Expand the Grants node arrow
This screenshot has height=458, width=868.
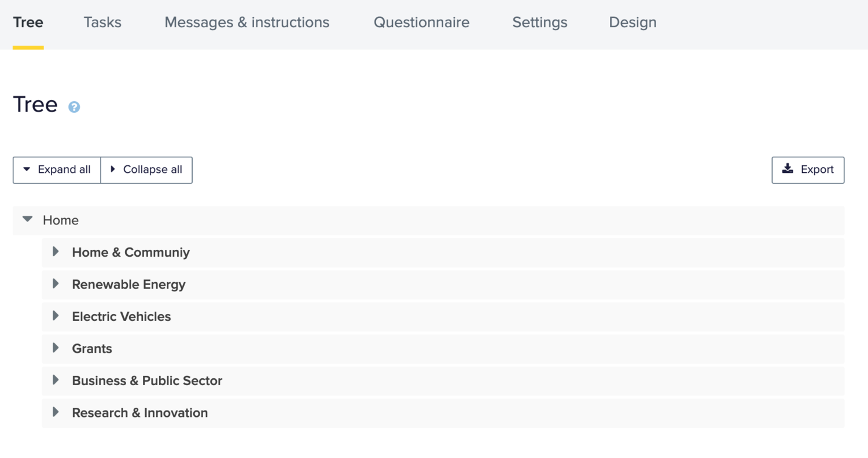(x=56, y=348)
